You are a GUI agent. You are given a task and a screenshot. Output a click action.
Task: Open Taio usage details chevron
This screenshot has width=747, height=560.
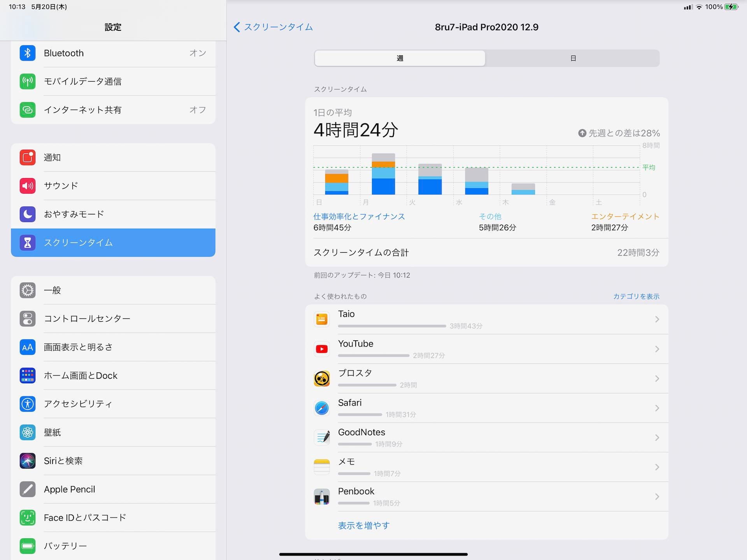click(657, 319)
